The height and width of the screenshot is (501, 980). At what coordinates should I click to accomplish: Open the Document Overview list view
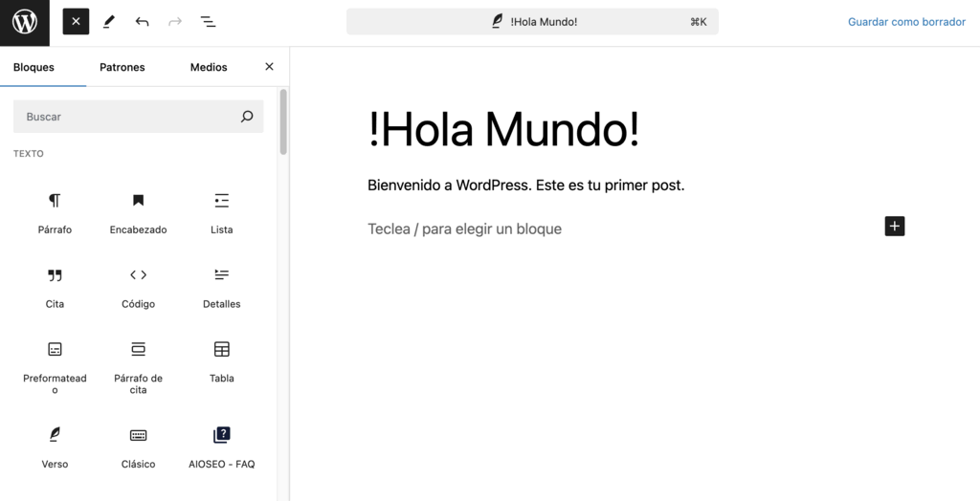click(x=208, y=21)
